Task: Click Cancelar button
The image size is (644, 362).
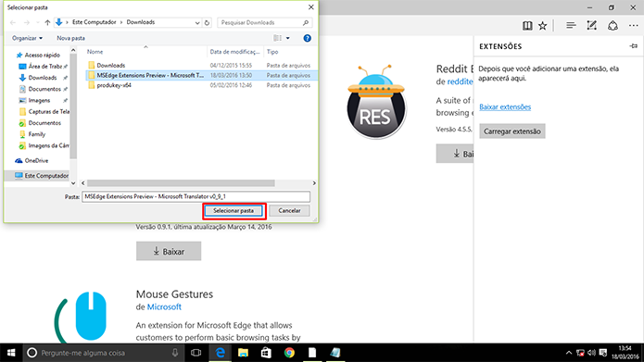Action: point(289,210)
